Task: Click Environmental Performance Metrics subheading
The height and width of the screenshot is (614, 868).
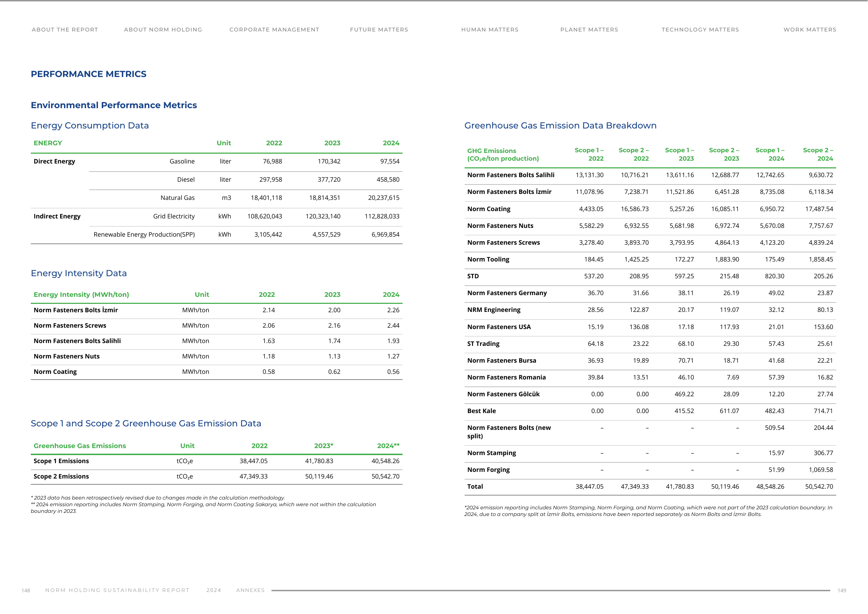Action: click(114, 105)
